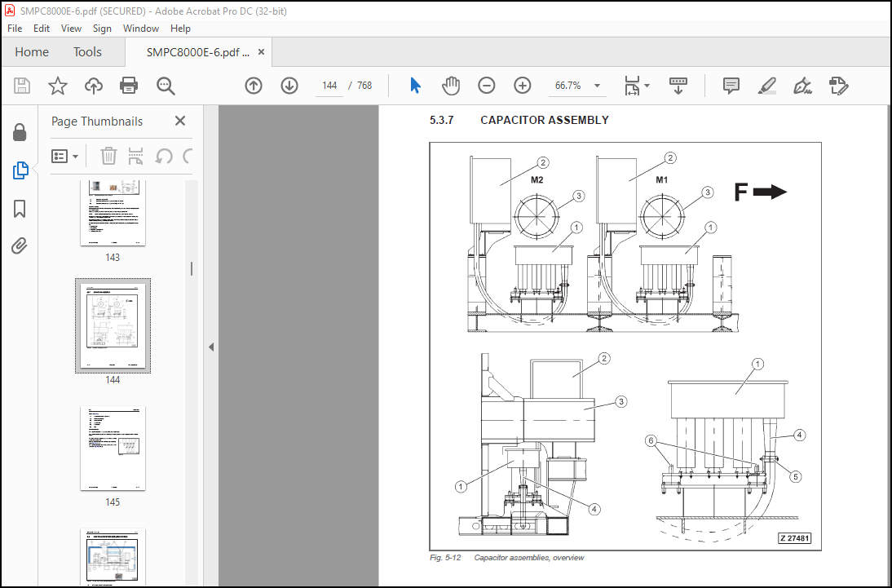Select page 144 thumbnail
Image resolution: width=892 pixels, height=588 pixels.
(113, 325)
